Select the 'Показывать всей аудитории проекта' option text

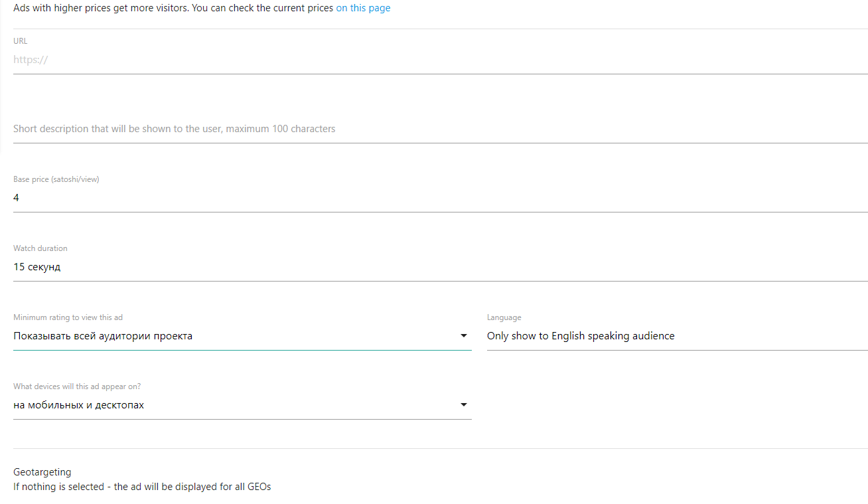click(103, 336)
